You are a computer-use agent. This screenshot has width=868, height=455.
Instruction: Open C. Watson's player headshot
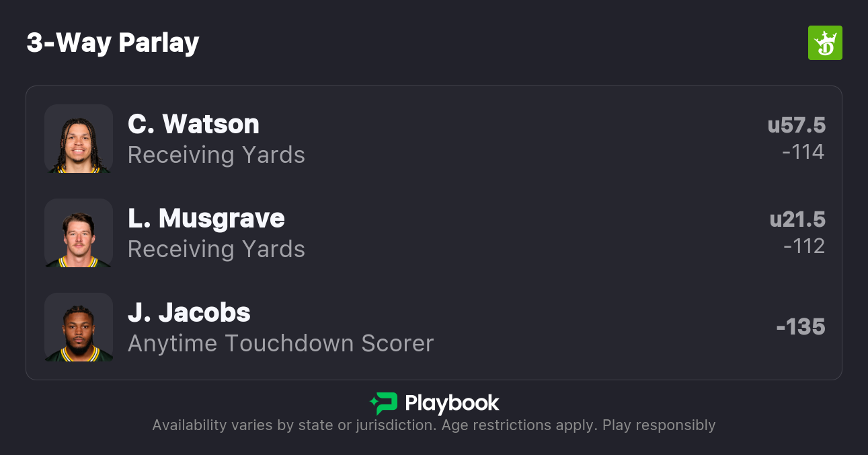[x=79, y=139]
